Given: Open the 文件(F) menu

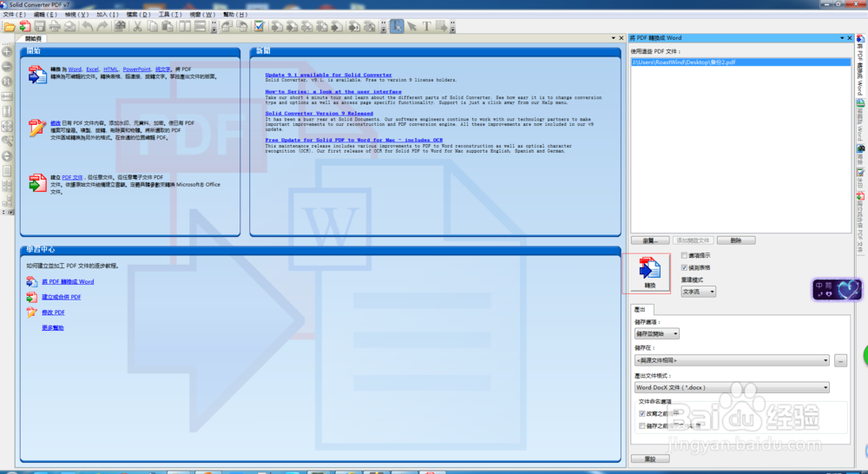Looking at the screenshot, I should [15, 15].
